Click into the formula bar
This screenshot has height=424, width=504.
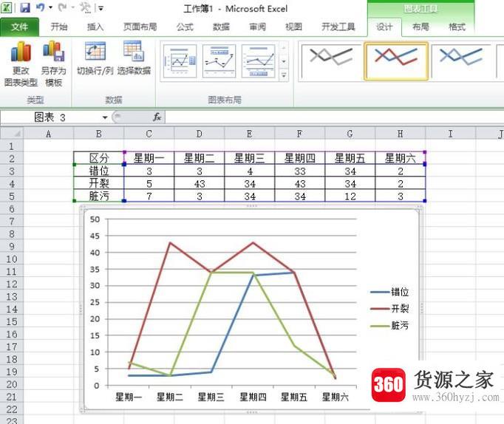pos(334,117)
